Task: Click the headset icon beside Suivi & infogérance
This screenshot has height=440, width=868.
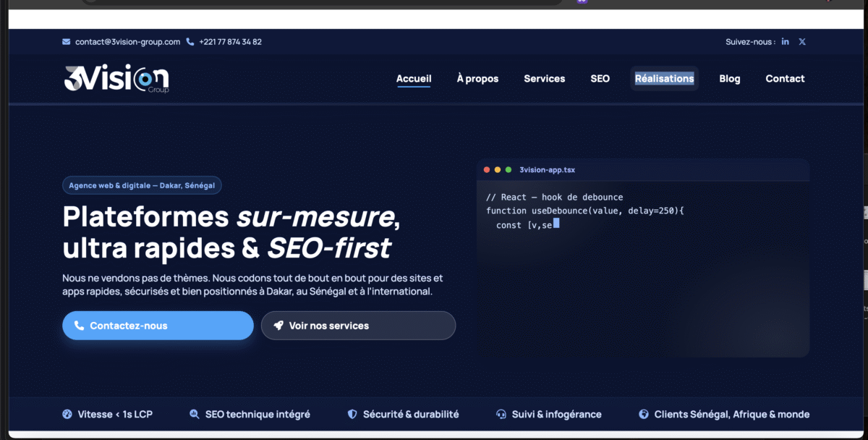Action: [501, 415]
